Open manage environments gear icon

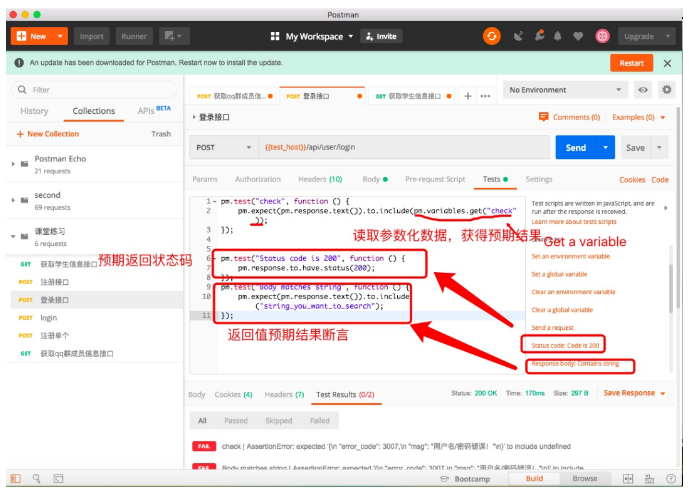(667, 90)
